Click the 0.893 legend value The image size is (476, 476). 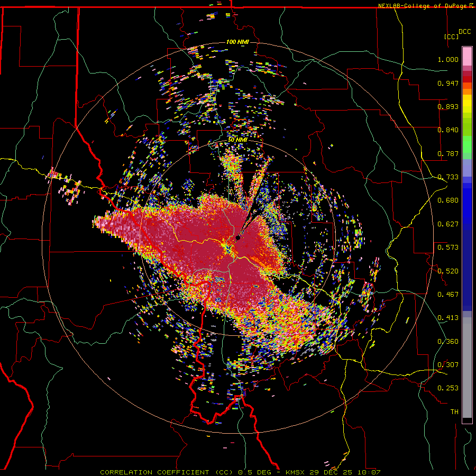[448, 106]
